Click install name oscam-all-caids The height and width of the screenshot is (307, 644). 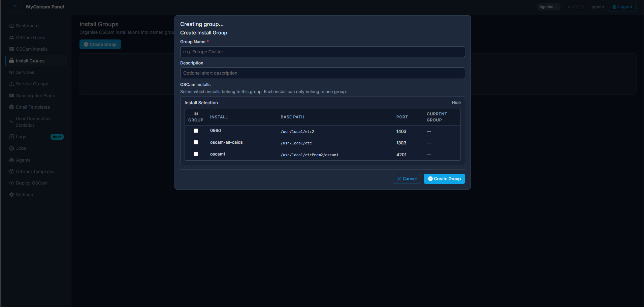click(226, 142)
